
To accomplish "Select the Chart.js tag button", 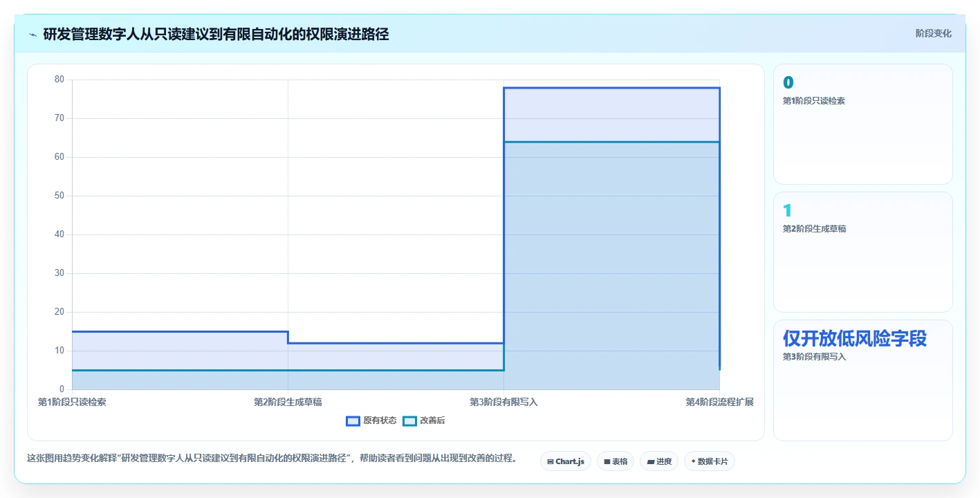I will coord(565,461).
